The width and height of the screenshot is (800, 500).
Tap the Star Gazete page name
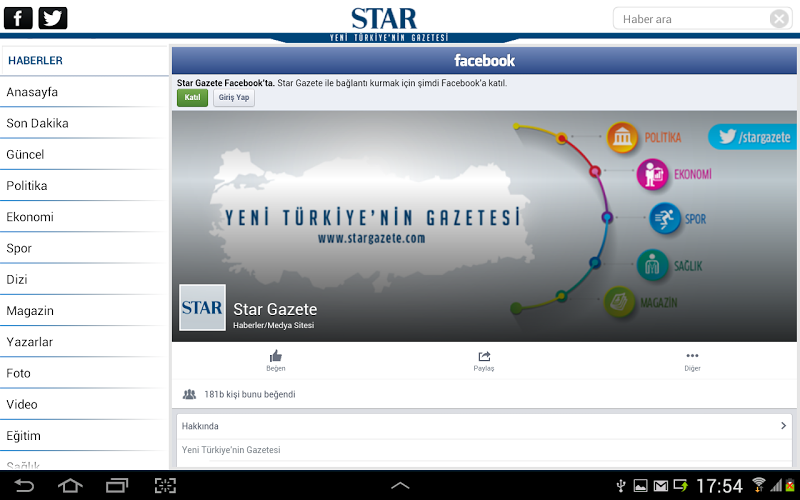(275, 309)
